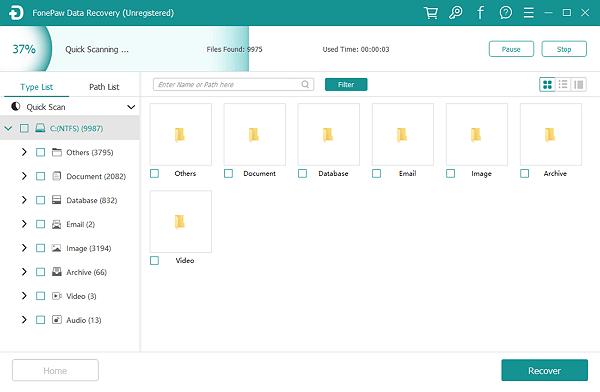
Task: Switch to list view
Action: (563, 85)
